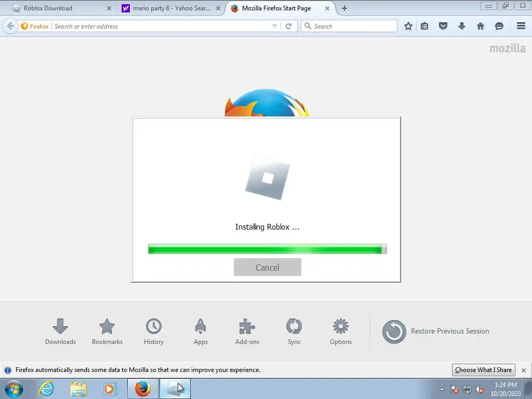Select Roblox installer taskbar button
Viewport: 532px width, 399px height.
click(175, 389)
